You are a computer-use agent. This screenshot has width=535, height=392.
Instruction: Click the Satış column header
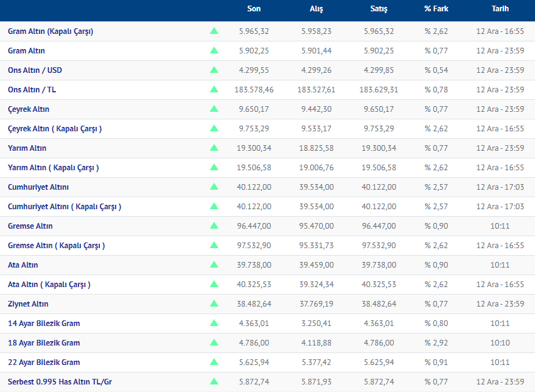(379, 9)
